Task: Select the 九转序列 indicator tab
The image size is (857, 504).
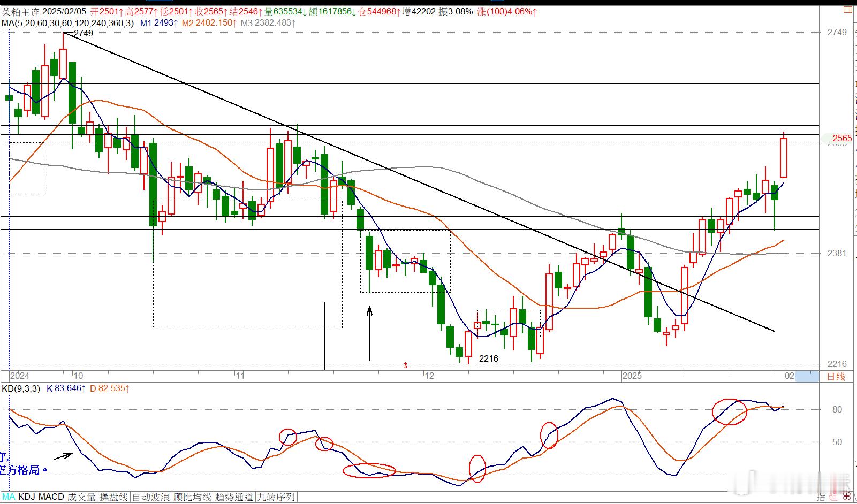Action: 276,497
